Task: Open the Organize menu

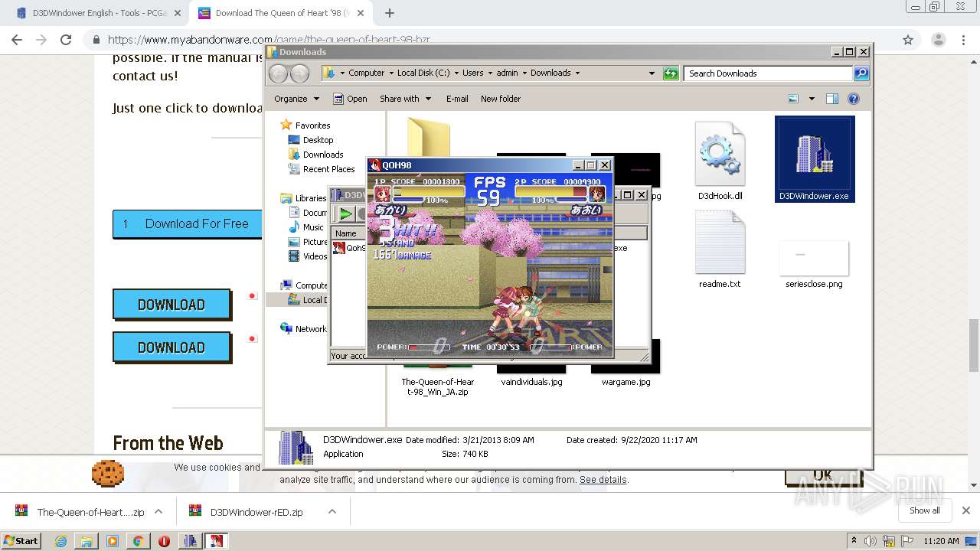Action: click(296, 99)
